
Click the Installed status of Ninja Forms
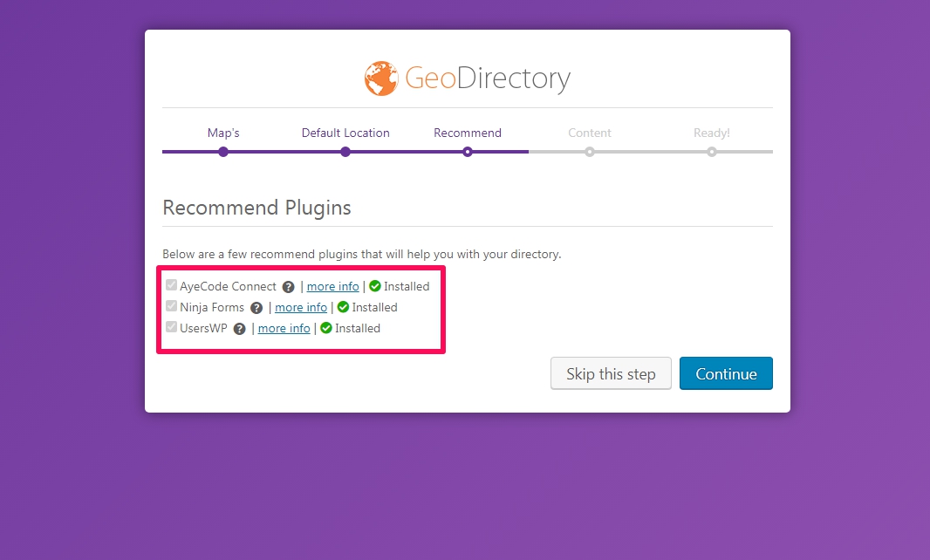click(374, 307)
